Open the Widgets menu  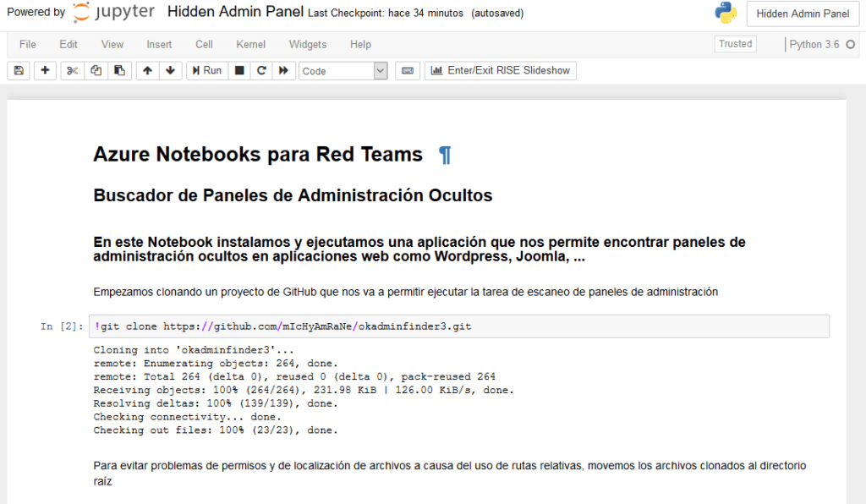[308, 44]
